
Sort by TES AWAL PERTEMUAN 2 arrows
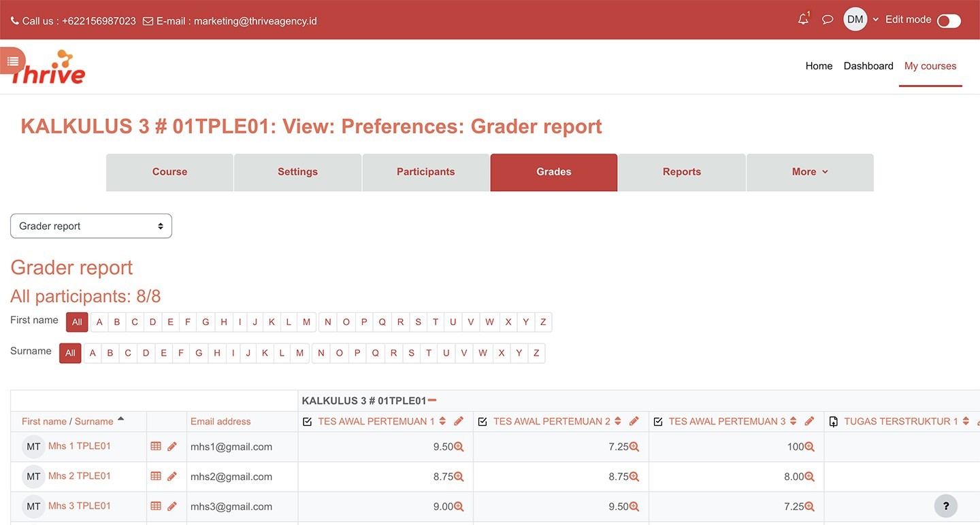618,422
